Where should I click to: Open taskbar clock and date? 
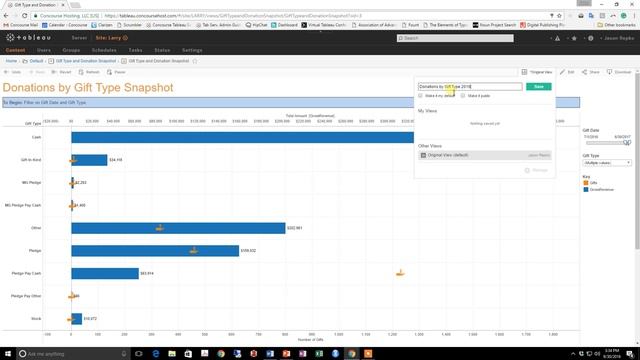point(611,353)
